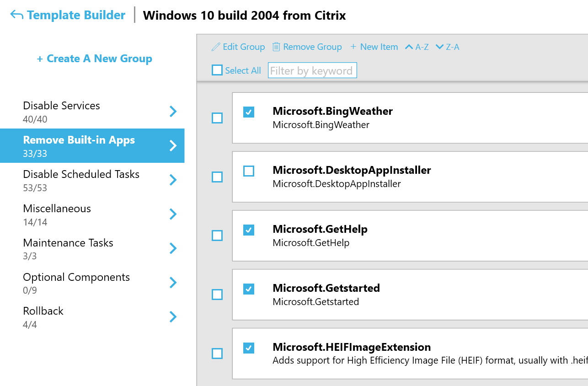This screenshot has height=386, width=588.
Task: Select the Disable Services group
Action: [92, 112]
